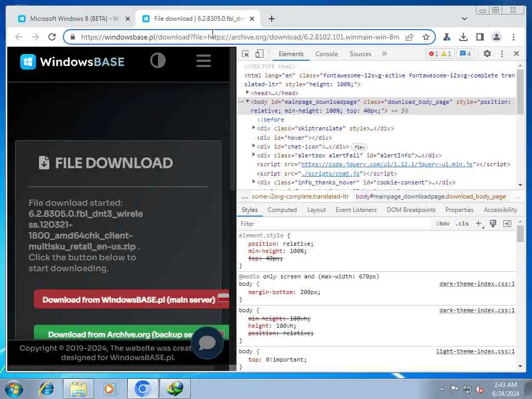The height and width of the screenshot is (399, 532).
Task: Add a new style rule with plus
Action: (478, 223)
